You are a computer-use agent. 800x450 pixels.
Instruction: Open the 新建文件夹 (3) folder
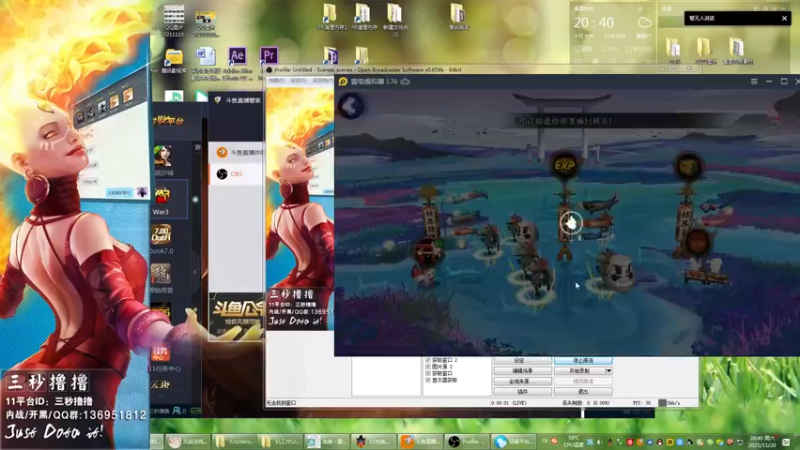coord(395,19)
